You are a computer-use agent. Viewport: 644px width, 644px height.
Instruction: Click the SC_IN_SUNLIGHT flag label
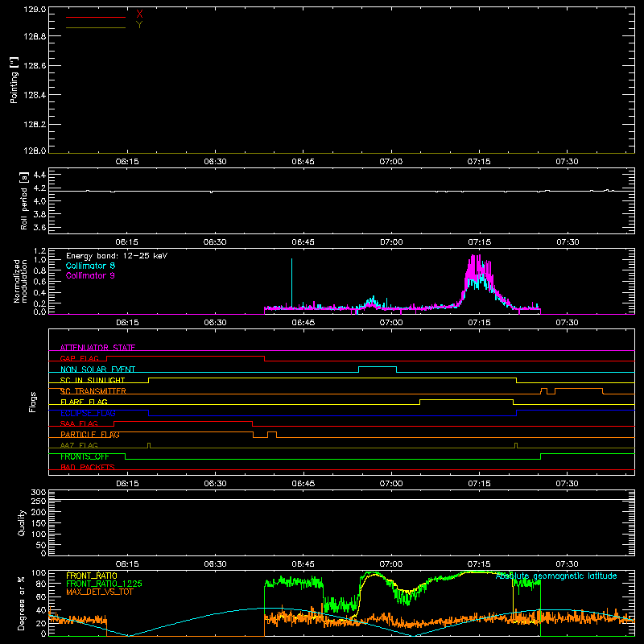pos(93,380)
